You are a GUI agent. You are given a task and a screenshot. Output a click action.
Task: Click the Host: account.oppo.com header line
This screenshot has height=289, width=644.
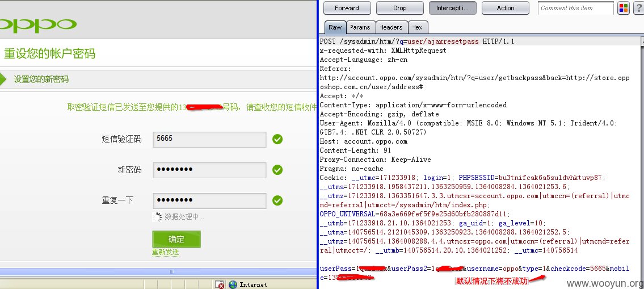click(x=364, y=141)
